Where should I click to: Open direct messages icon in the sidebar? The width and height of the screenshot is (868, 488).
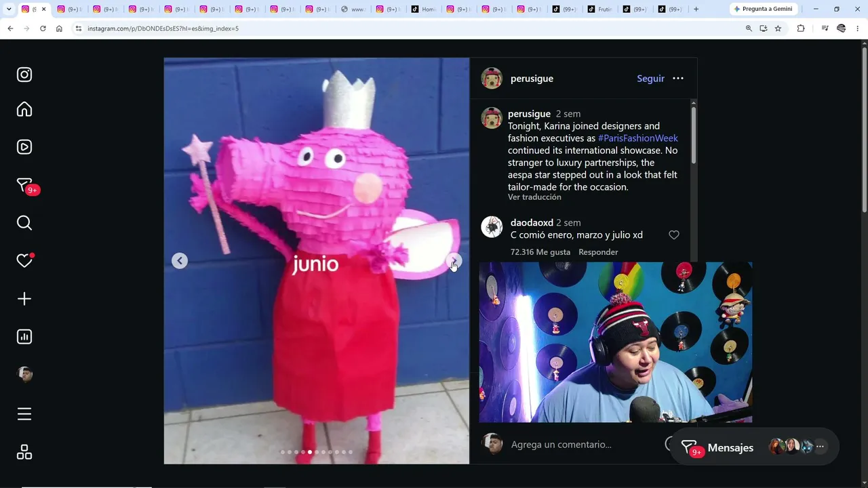click(24, 185)
